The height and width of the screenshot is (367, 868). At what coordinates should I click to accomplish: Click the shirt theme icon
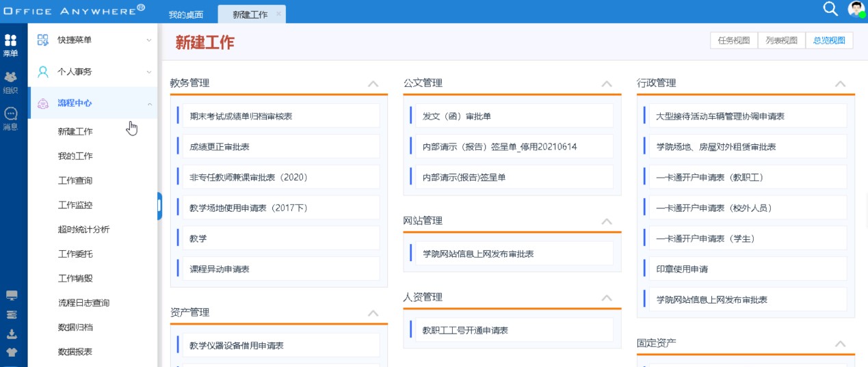(12, 353)
